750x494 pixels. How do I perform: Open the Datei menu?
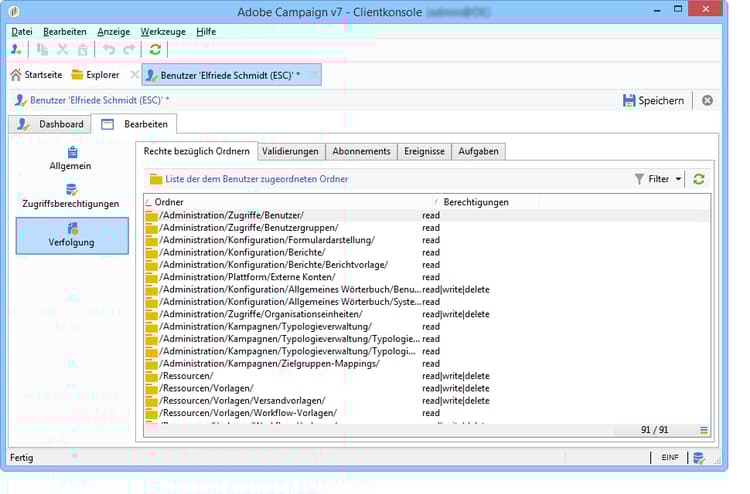point(22,32)
